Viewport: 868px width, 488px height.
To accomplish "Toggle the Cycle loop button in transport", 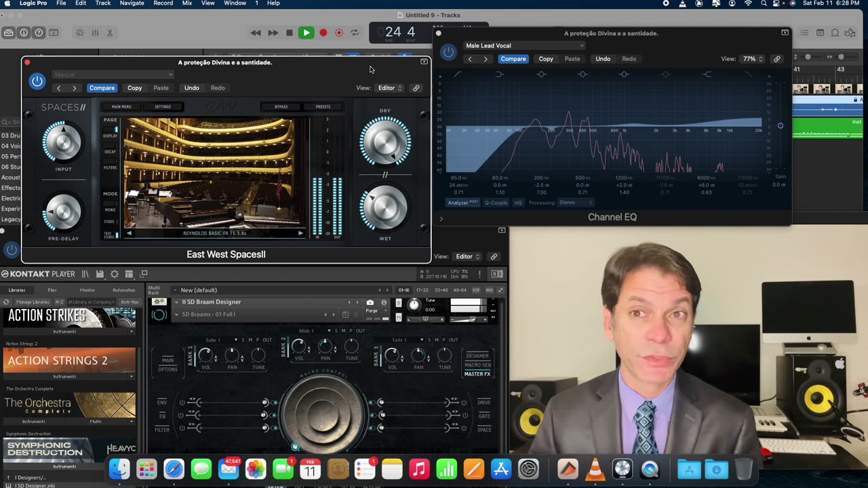I will click(355, 33).
